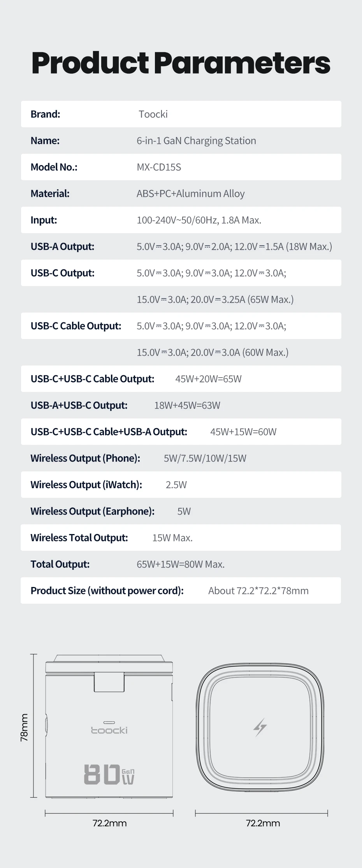362x868 pixels.
Task: Click the product size About 72.2*72.2*78mm
Action: [258, 590]
